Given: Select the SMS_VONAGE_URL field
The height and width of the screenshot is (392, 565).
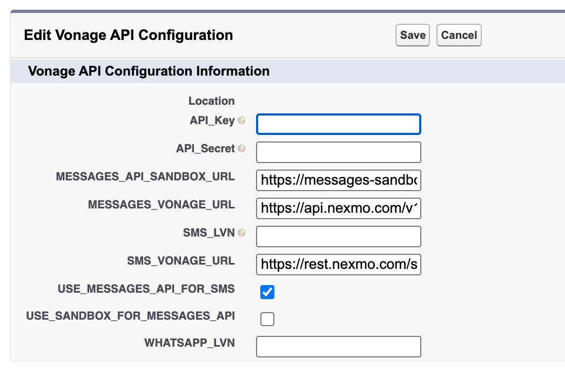Looking at the screenshot, I should (338, 265).
